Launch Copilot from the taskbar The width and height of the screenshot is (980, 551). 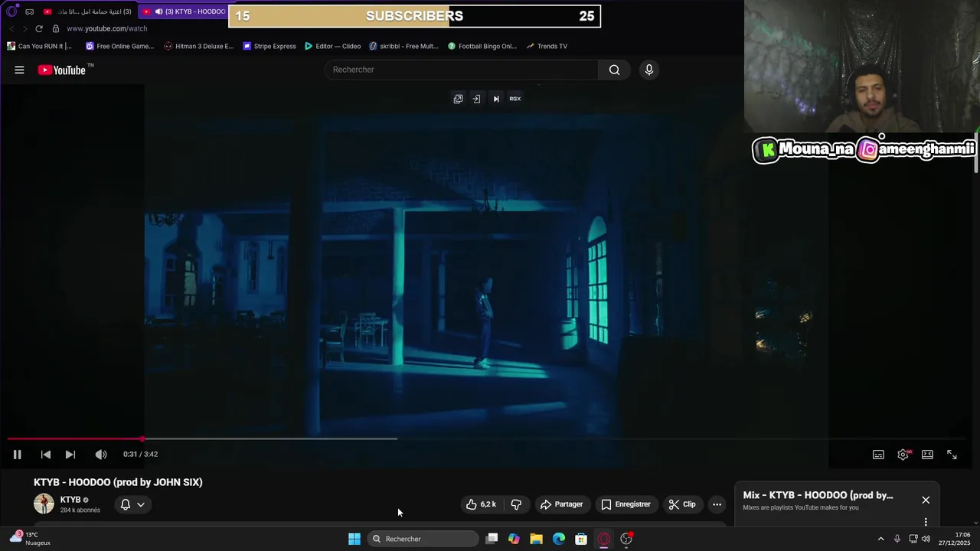pyautogui.click(x=514, y=539)
